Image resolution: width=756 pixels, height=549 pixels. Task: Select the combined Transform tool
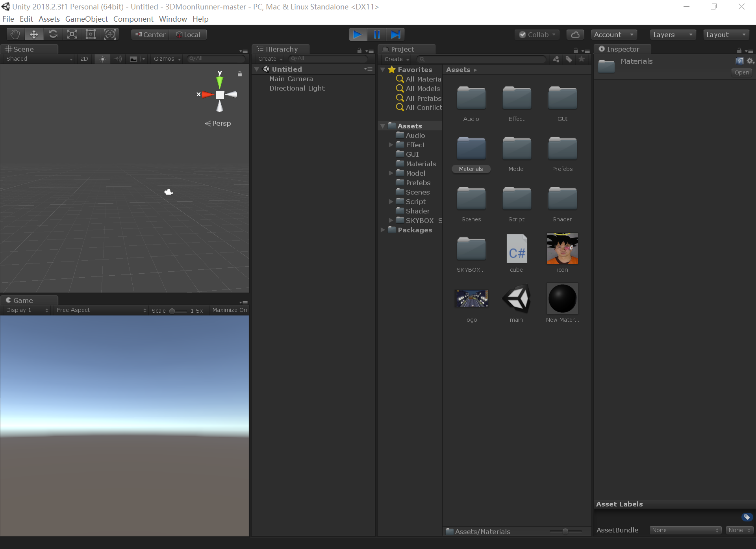pos(110,35)
